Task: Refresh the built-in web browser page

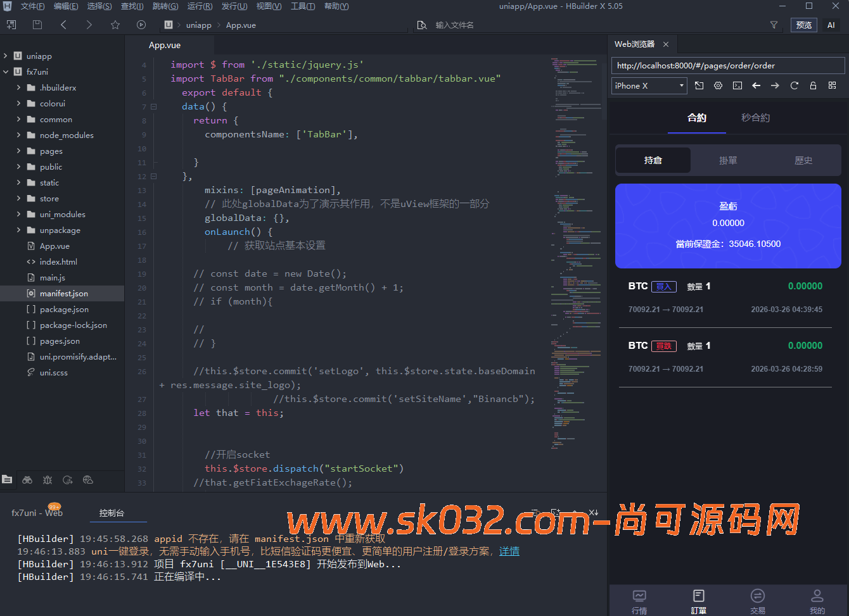Action: [x=794, y=85]
